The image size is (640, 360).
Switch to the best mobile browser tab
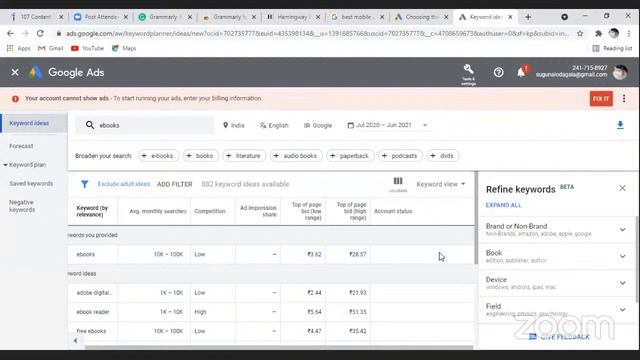click(x=358, y=17)
